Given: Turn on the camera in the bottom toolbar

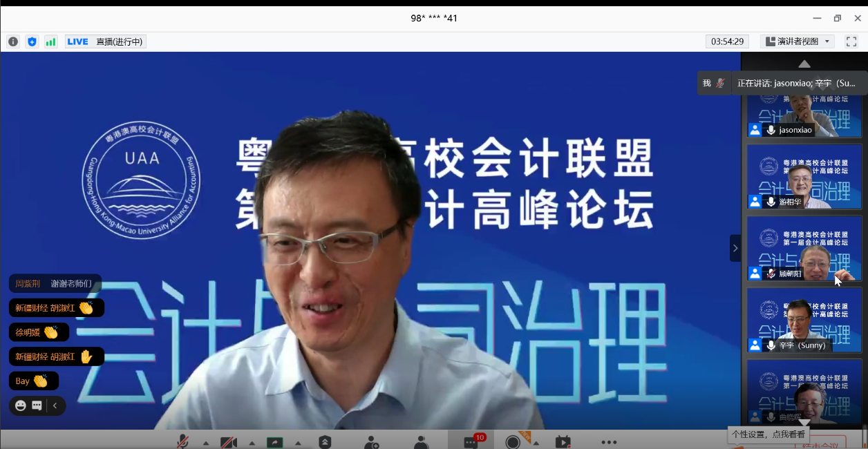Looking at the screenshot, I should pos(229,441).
